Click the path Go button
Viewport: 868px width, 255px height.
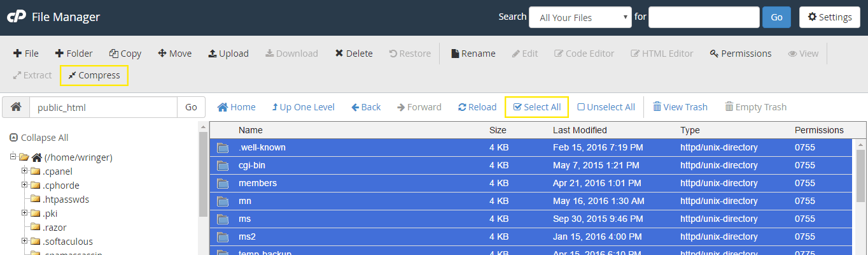(191, 107)
